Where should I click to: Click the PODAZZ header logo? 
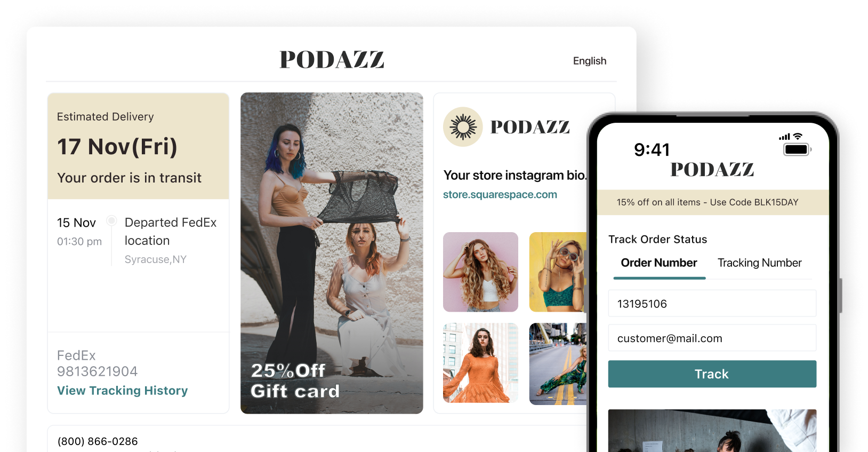click(332, 60)
